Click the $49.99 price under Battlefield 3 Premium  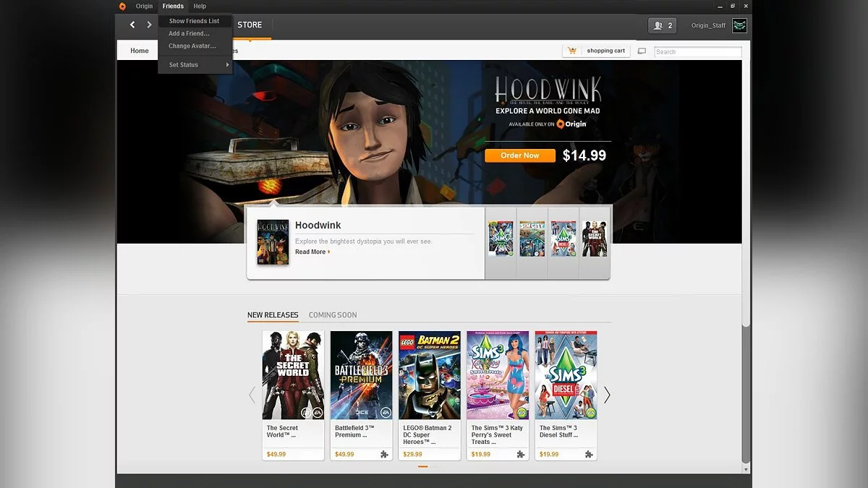[345, 455]
